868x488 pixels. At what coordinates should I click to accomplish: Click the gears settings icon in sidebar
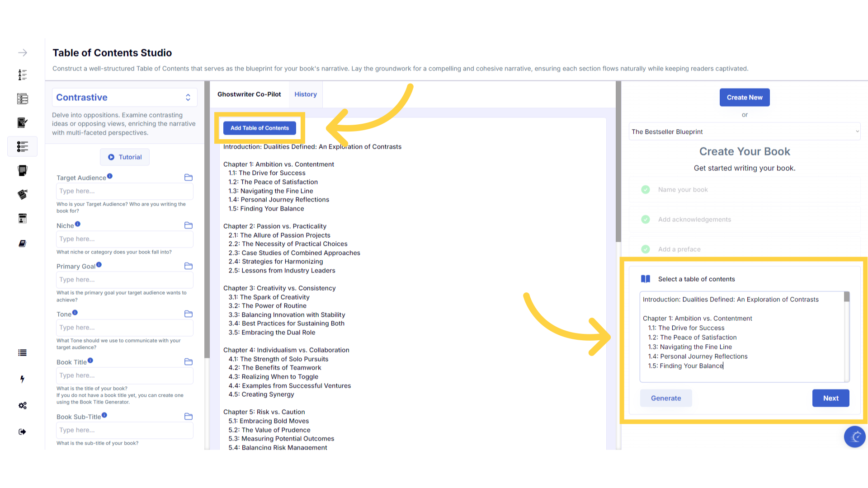point(23,405)
